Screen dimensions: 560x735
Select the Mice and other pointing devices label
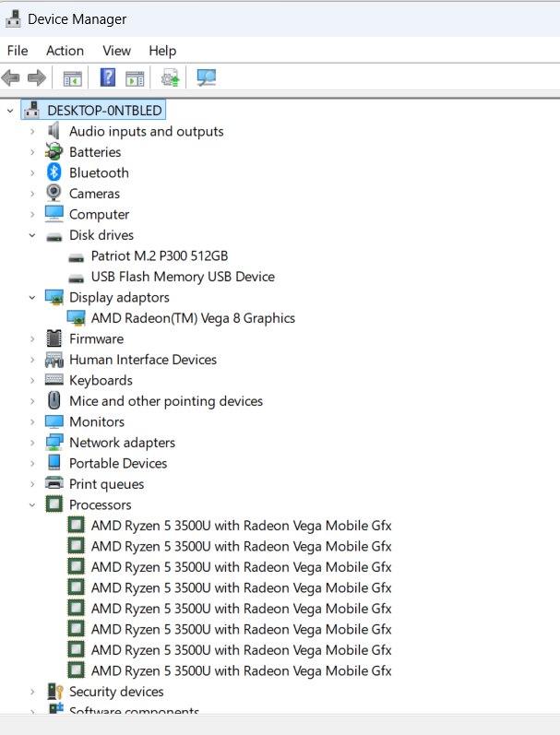pos(166,401)
